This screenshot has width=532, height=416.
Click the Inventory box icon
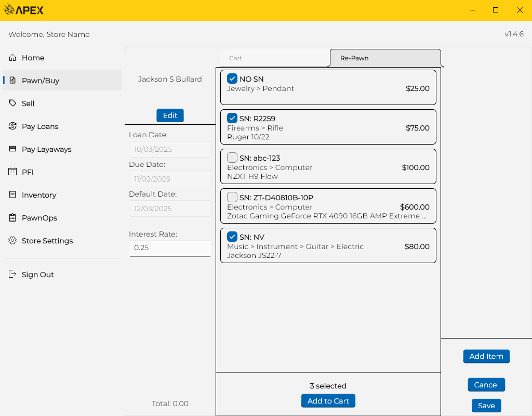pos(12,195)
